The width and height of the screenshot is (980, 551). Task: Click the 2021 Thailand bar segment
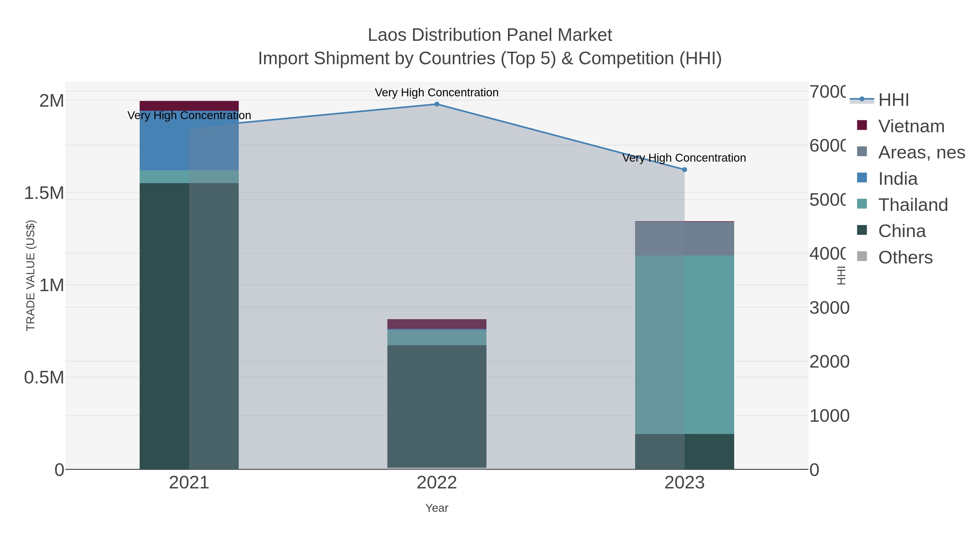(189, 177)
